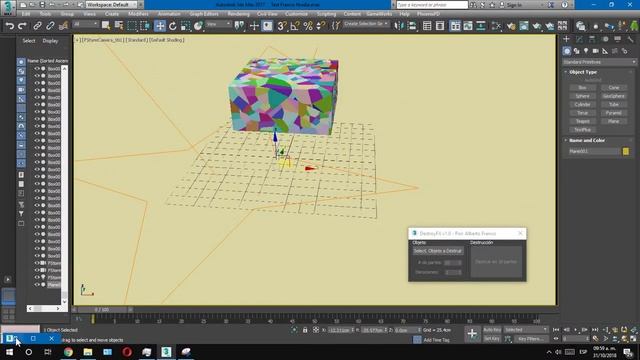640x360 pixels.
Task: Click the time slider handle 0 / 100
Action: pyautogui.click(x=102, y=310)
